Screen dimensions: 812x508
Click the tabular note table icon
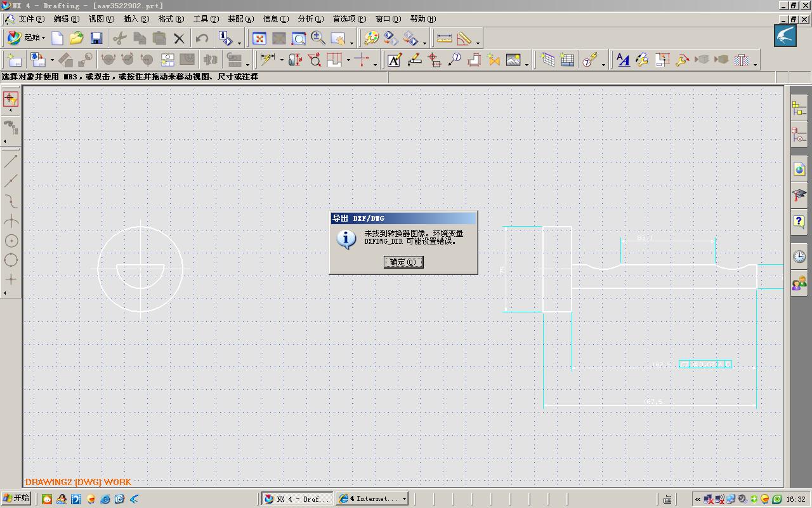coord(567,60)
